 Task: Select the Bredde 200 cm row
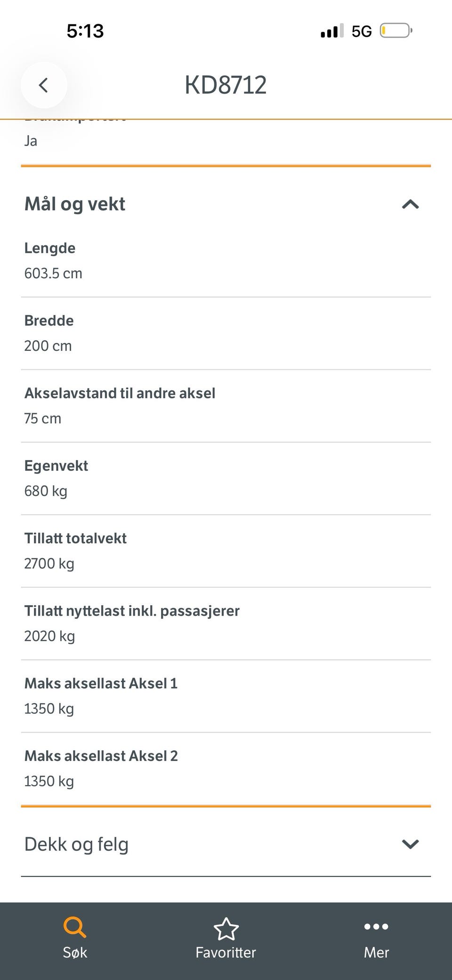(226, 333)
